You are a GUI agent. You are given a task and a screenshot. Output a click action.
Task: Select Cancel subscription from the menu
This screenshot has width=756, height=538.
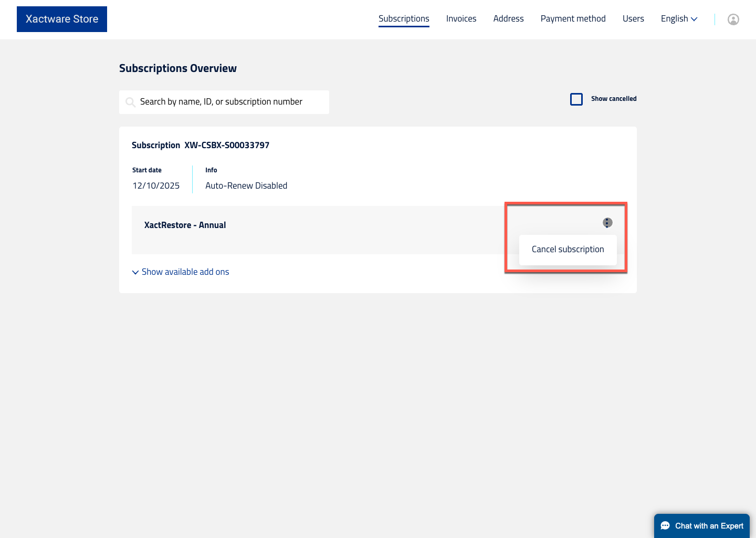[x=568, y=250]
